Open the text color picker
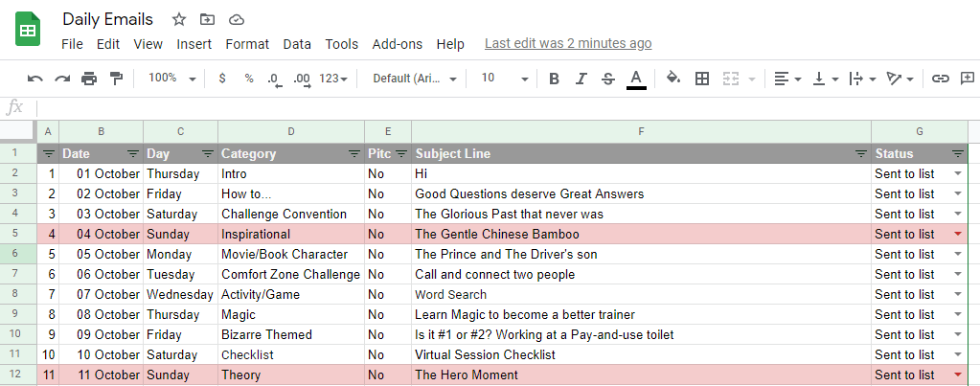The image size is (980, 386). tap(636, 79)
